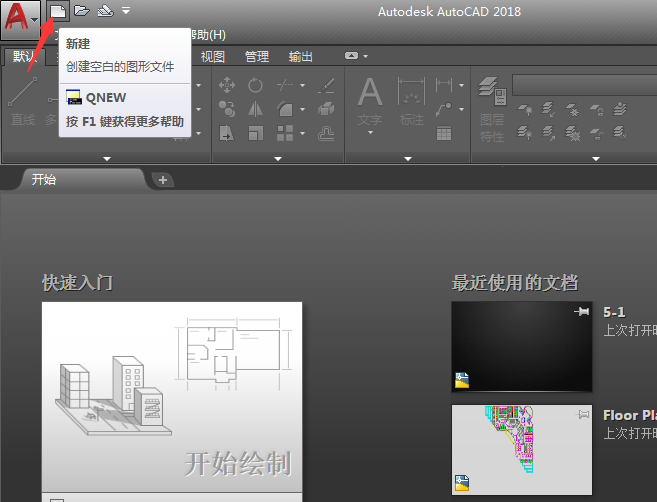The image size is (657, 502).
Task: Select the Copy tool
Action: pos(227,109)
